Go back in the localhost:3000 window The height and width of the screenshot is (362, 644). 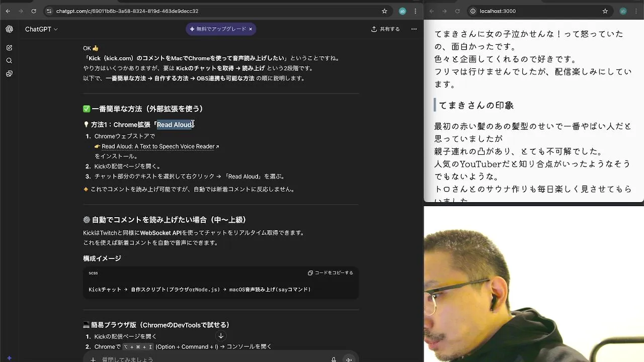(x=431, y=11)
